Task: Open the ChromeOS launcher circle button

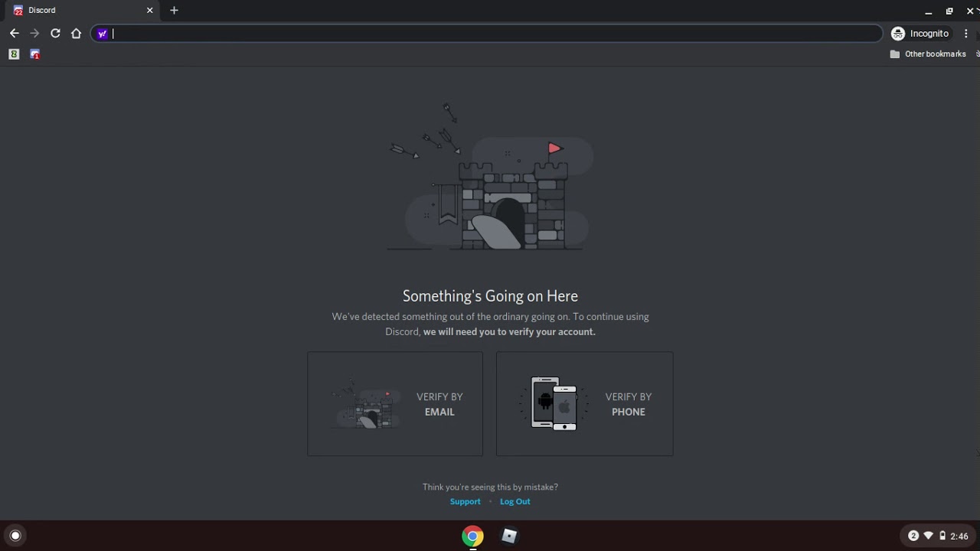Action: [15, 536]
